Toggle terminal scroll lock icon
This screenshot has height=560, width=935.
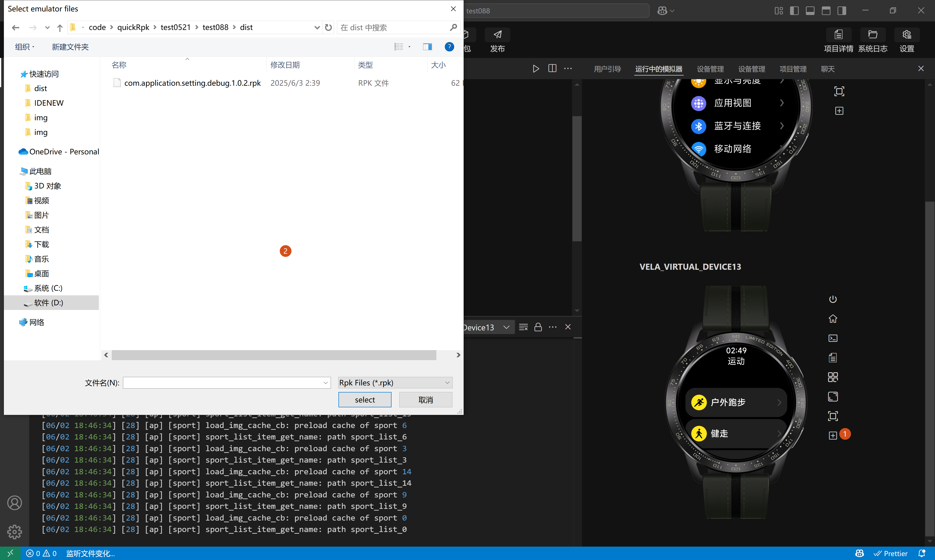(x=538, y=327)
